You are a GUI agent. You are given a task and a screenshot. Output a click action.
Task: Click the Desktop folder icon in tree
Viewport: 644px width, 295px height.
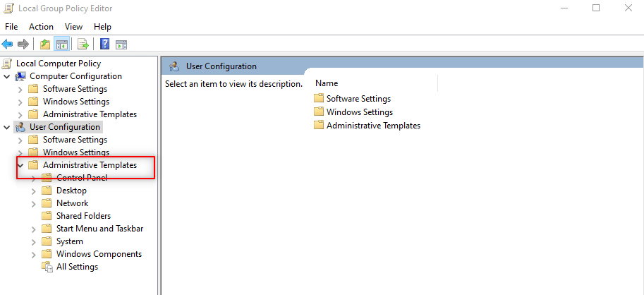pos(47,191)
